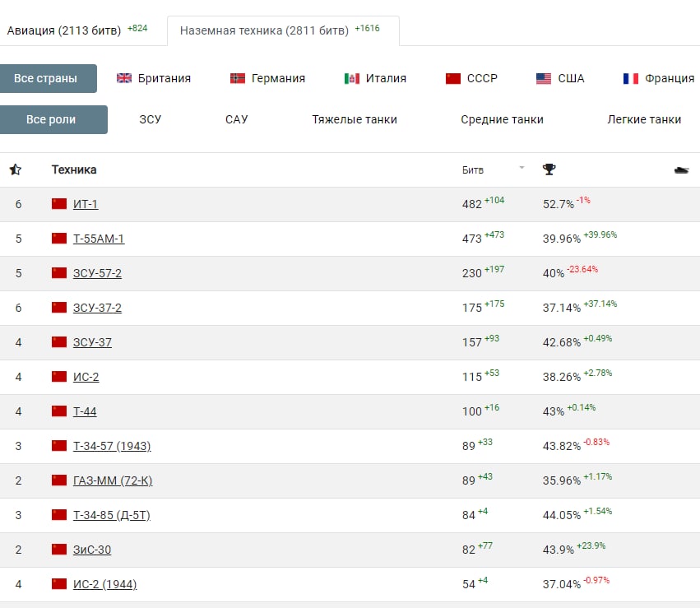This screenshot has height=608, width=700.
Task: Select the Germany flag filter
Action: pyautogui.click(x=238, y=78)
